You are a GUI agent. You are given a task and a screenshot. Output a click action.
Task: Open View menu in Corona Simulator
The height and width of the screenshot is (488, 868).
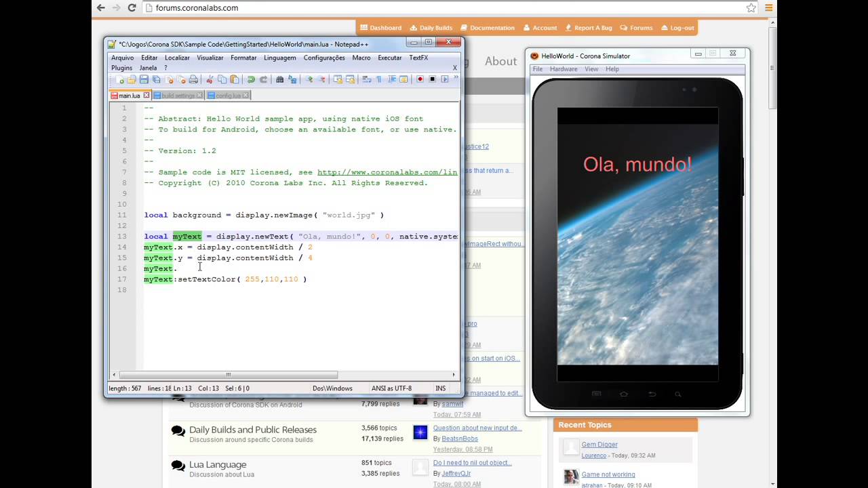pos(591,69)
